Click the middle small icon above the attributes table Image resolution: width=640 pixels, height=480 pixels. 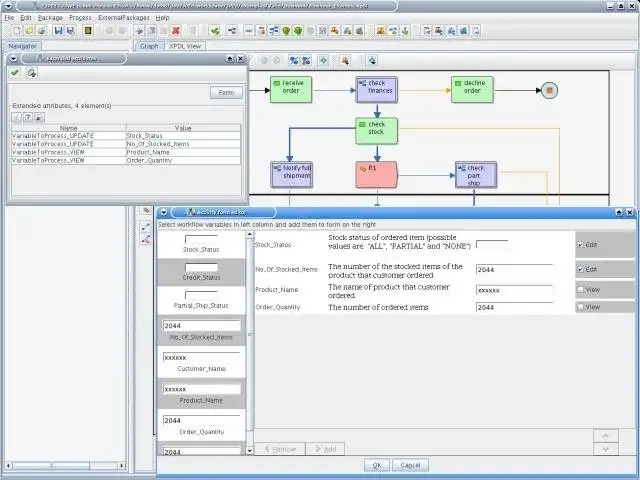pos(28,118)
